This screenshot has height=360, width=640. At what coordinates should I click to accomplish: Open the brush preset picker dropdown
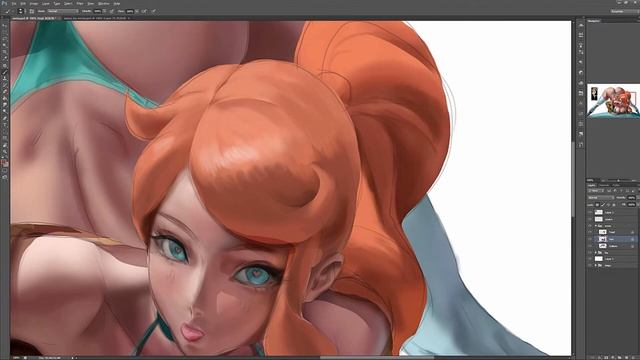pyautogui.click(x=25, y=11)
